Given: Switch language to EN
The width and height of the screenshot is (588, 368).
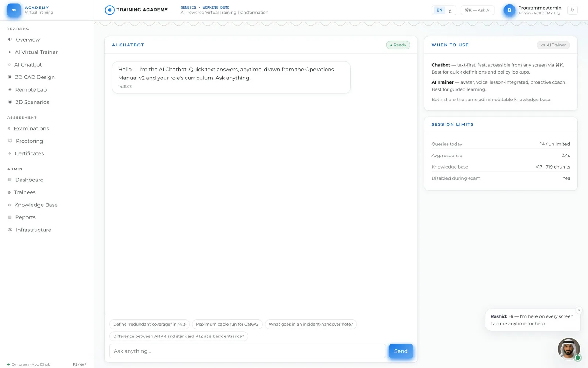Looking at the screenshot, I should 440,10.
